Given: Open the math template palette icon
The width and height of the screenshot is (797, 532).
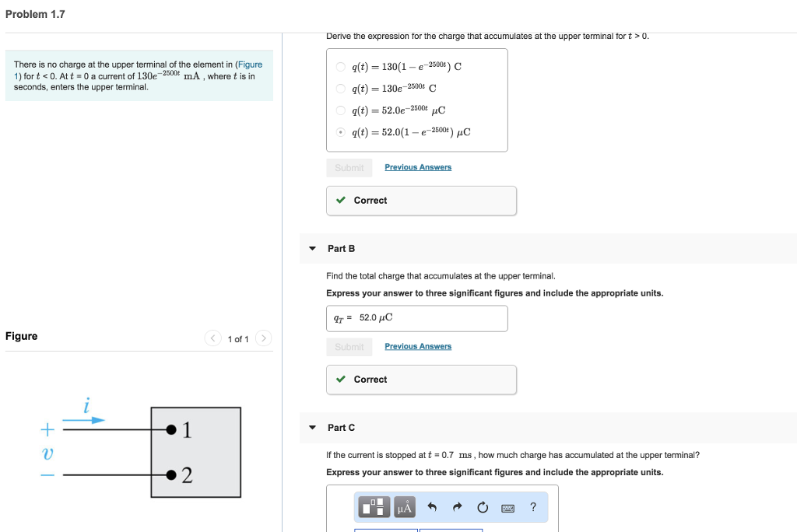Looking at the screenshot, I should [x=375, y=506].
